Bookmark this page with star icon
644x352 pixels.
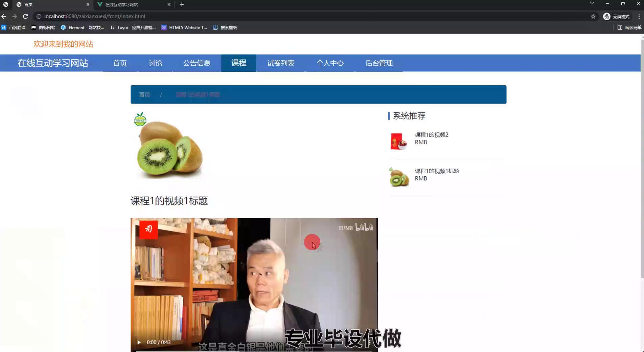pos(593,16)
